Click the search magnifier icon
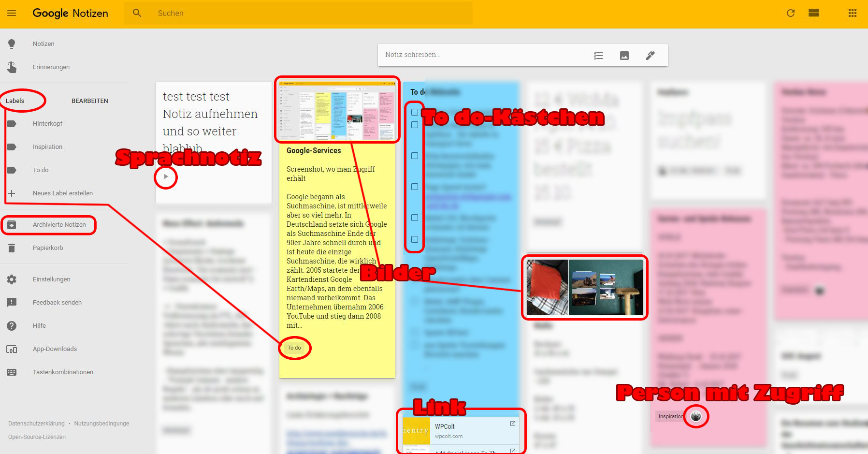868x454 pixels. [137, 13]
